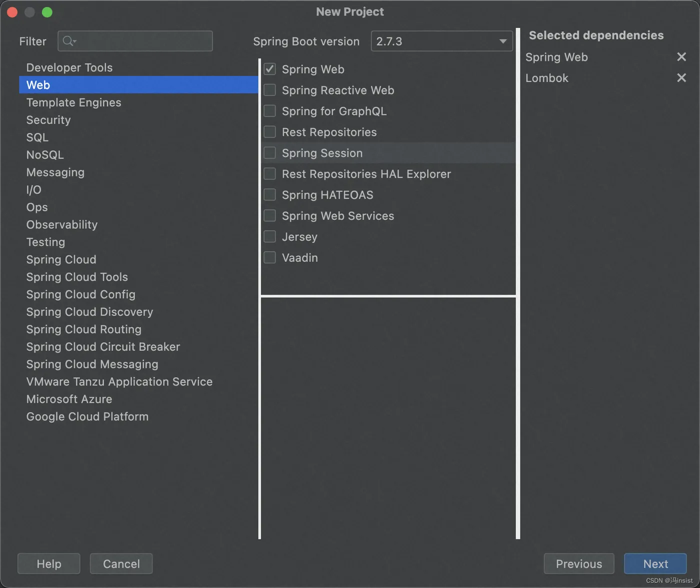The image size is (700, 588).
Task: Click Spring Web in selected dependencies
Action: pos(556,57)
